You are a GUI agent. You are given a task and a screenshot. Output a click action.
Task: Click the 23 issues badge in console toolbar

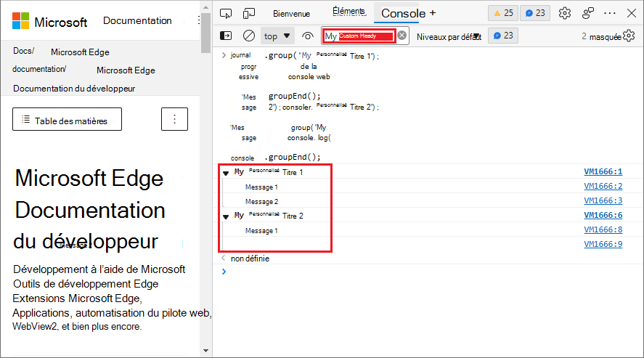[x=503, y=36]
